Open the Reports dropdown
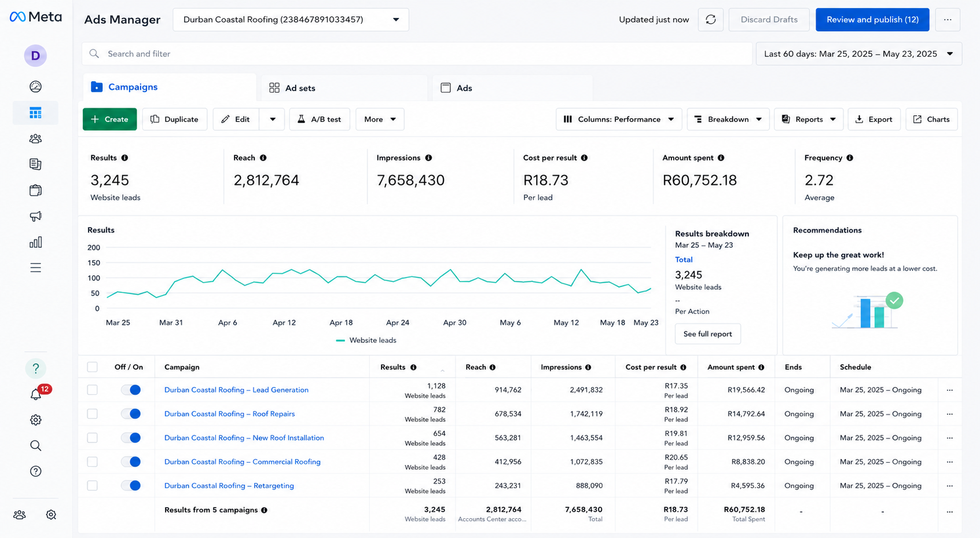 point(809,119)
